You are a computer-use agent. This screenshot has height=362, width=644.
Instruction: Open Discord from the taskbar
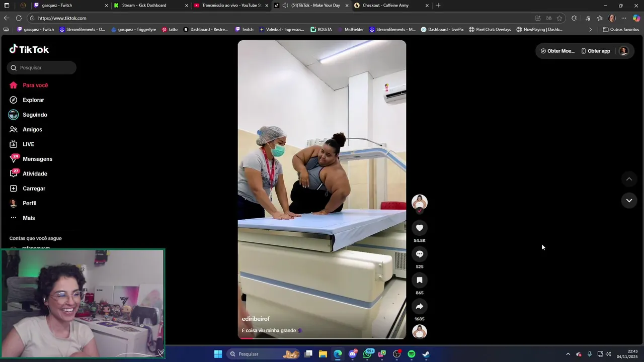353,354
